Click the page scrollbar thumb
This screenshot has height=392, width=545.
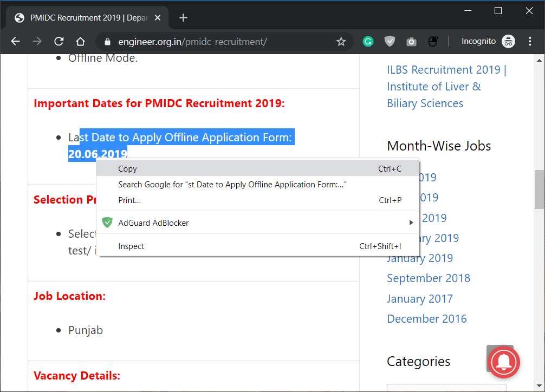pos(539,190)
